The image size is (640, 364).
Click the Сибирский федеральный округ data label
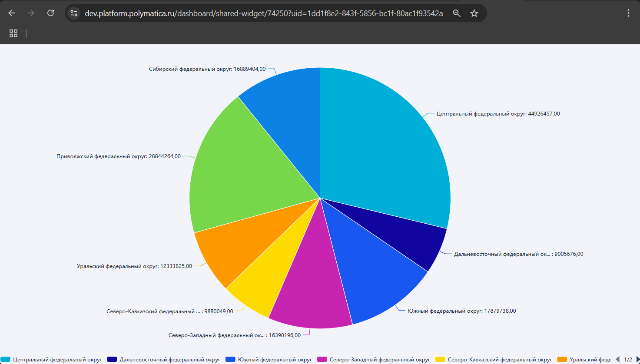[x=207, y=69]
